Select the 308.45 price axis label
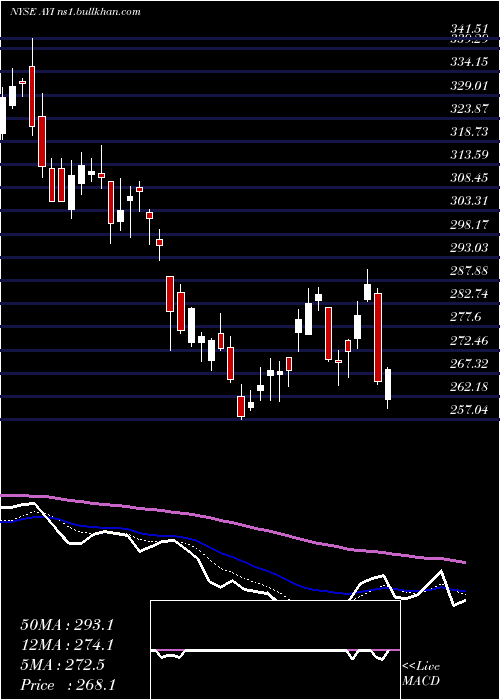 click(469, 178)
